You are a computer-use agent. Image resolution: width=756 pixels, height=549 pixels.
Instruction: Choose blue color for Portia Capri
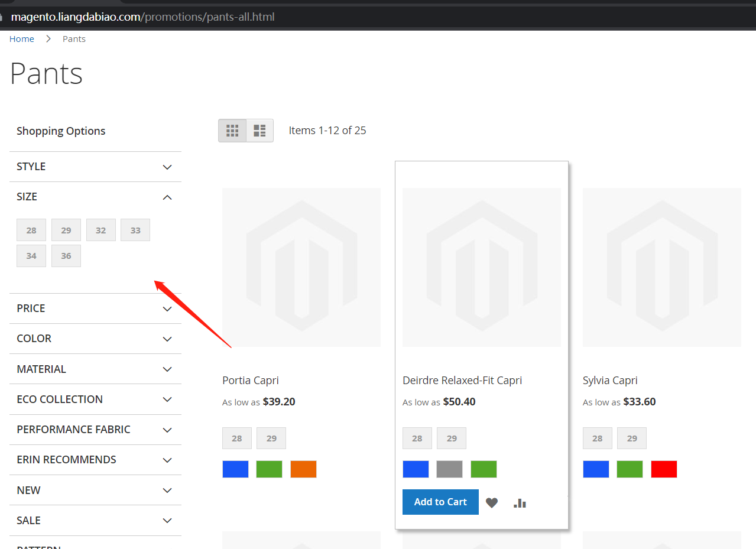click(235, 469)
